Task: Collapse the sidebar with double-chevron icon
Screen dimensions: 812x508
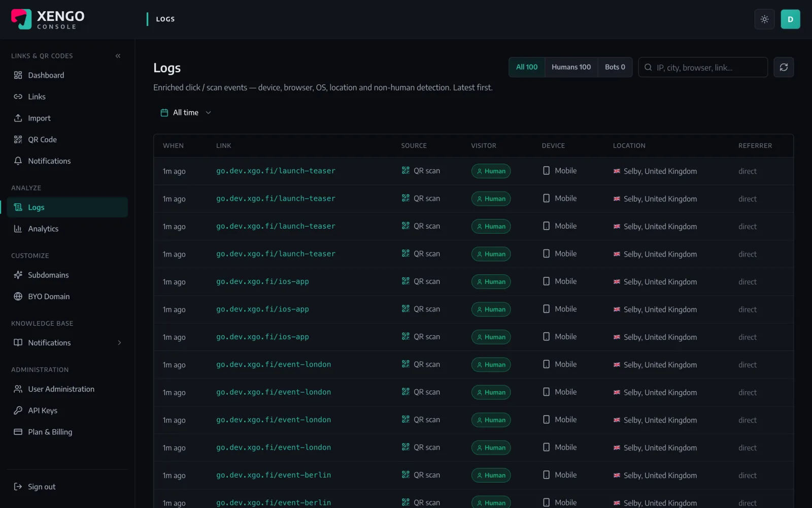Action: [x=118, y=56]
